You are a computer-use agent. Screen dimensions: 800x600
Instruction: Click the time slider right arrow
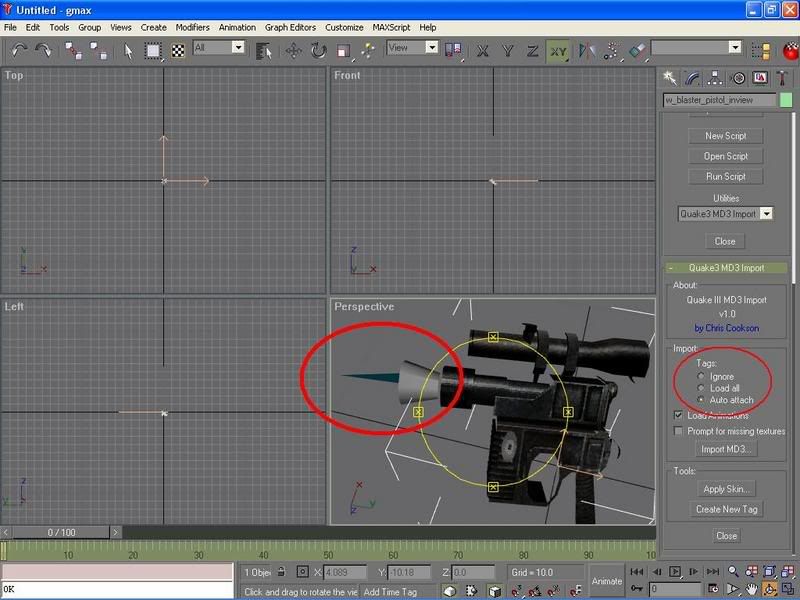pos(115,533)
